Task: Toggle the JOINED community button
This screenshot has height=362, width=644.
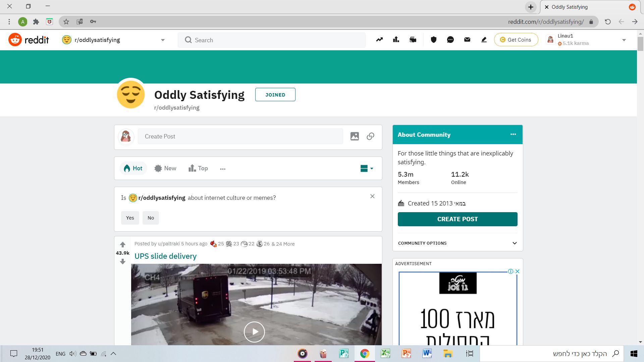Action: click(275, 95)
